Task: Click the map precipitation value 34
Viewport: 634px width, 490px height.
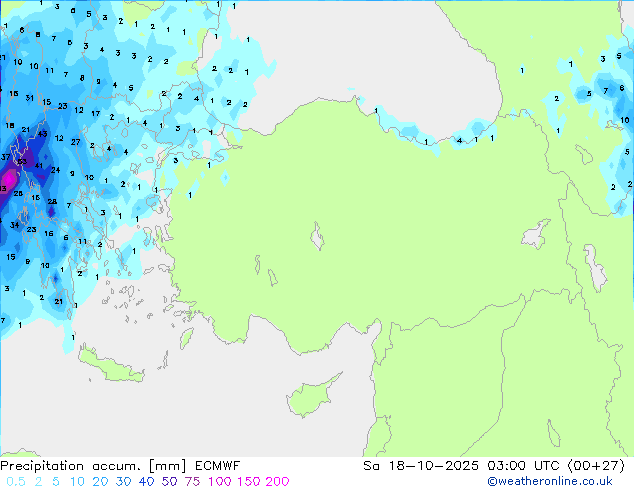Action: pyautogui.click(x=15, y=225)
